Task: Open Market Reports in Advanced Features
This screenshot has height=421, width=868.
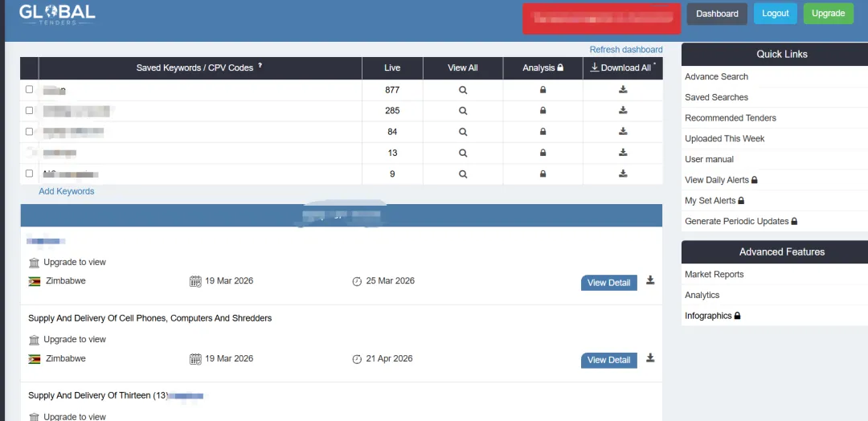Action: [x=714, y=275]
